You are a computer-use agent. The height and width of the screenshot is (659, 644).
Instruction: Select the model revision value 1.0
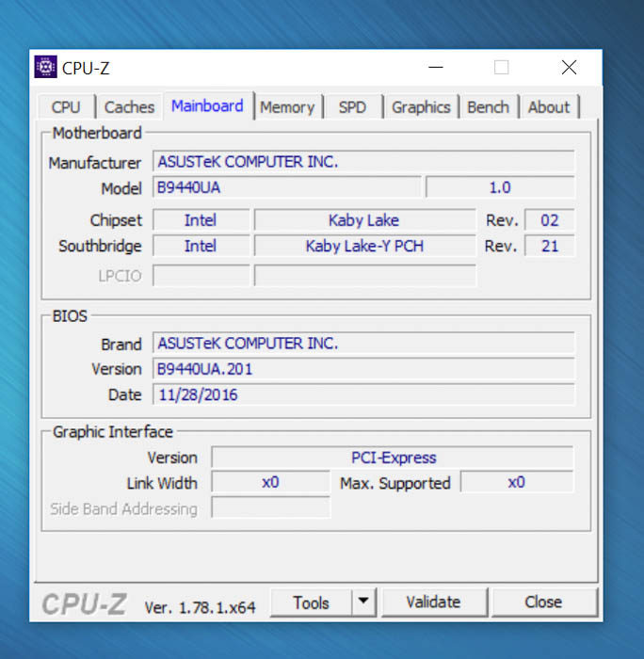point(500,187)
